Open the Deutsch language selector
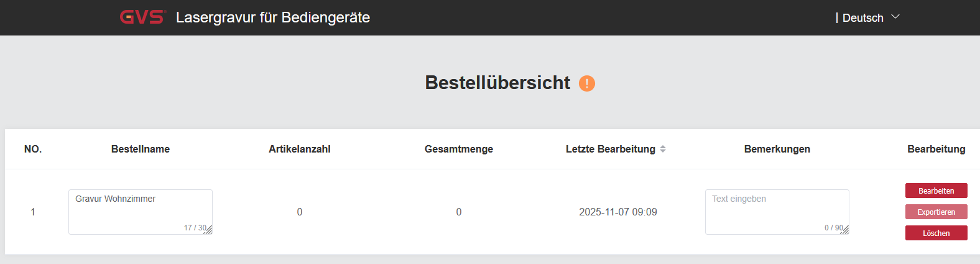The height and width of the screenshot is (264, 980). (863, 18)
